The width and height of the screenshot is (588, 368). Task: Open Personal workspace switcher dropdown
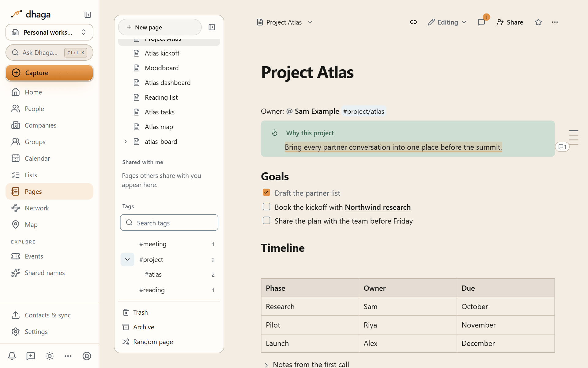[49, 32]
